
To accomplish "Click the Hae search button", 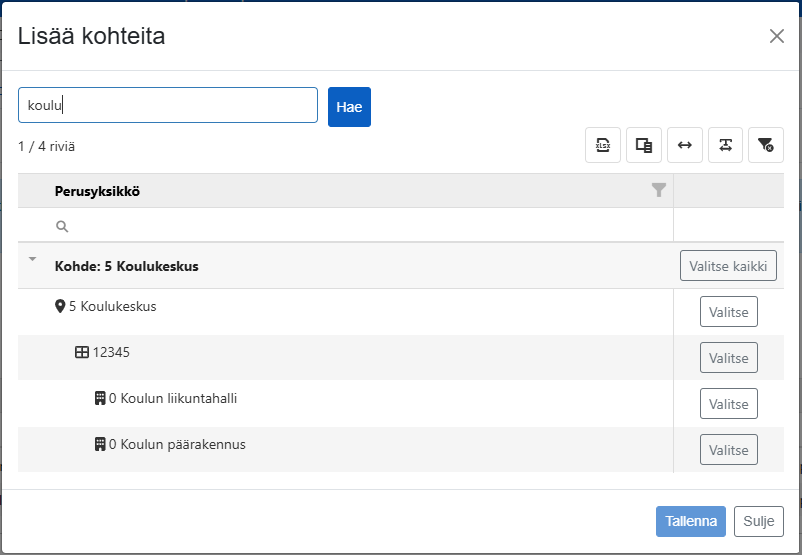I will [349, 107].
